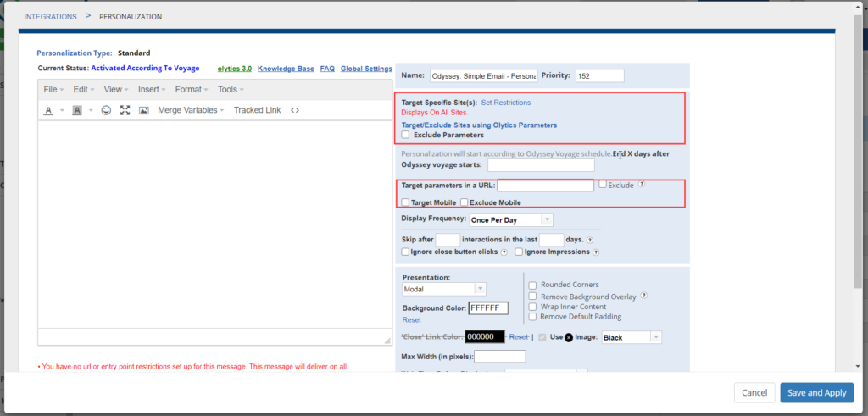Image resolution: width=868 pixels, height=416 pixels.
Task: Click help icon beside Remove Background Overlay
Action: 644,296
